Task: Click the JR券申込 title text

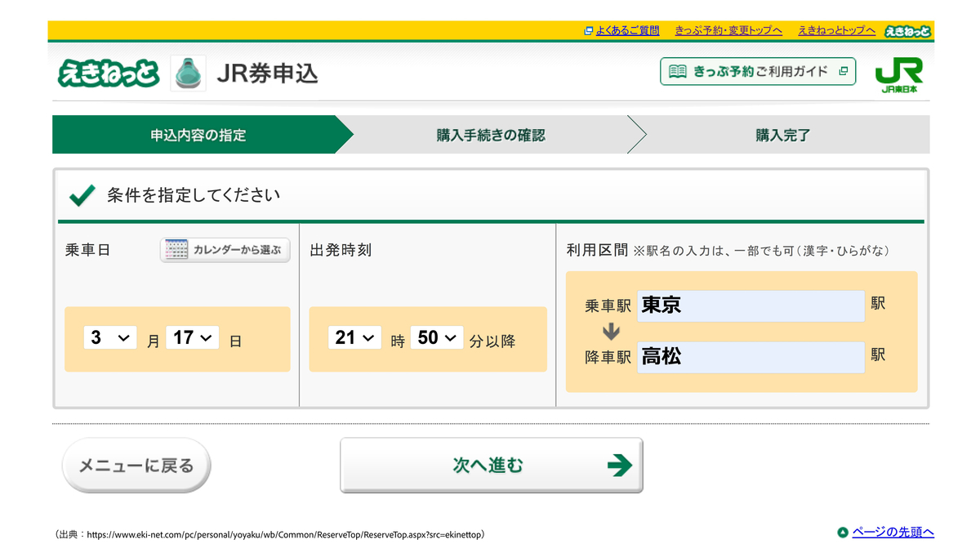Action: click(267, 74)
